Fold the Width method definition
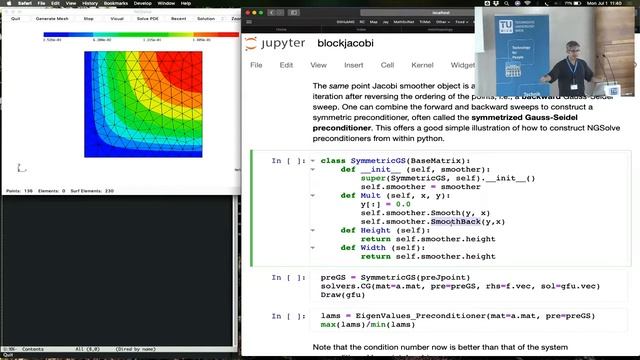 pos(313,248)
